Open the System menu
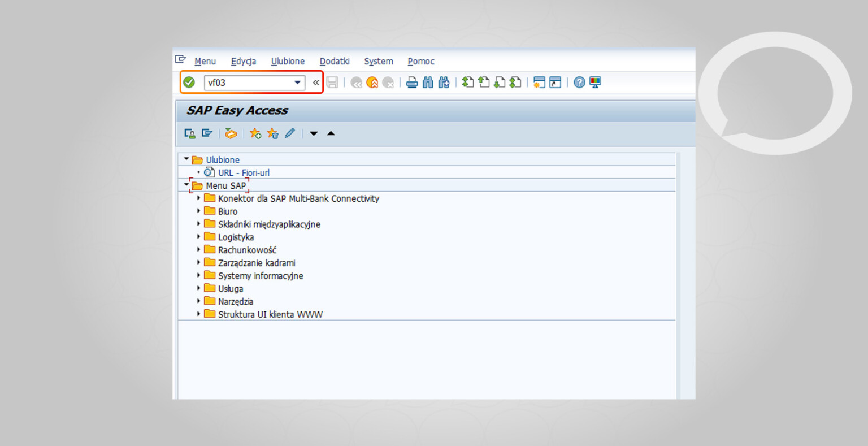The height and width of the screenshot is (446, 868). (378, 61)
